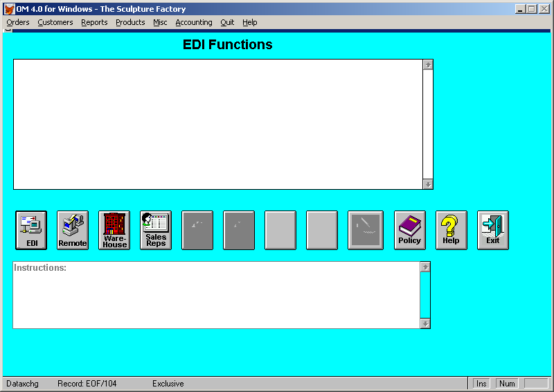This screenshot has height=392, width=554.
Task: Click the Num indicator in status bar
Action: 507,384
